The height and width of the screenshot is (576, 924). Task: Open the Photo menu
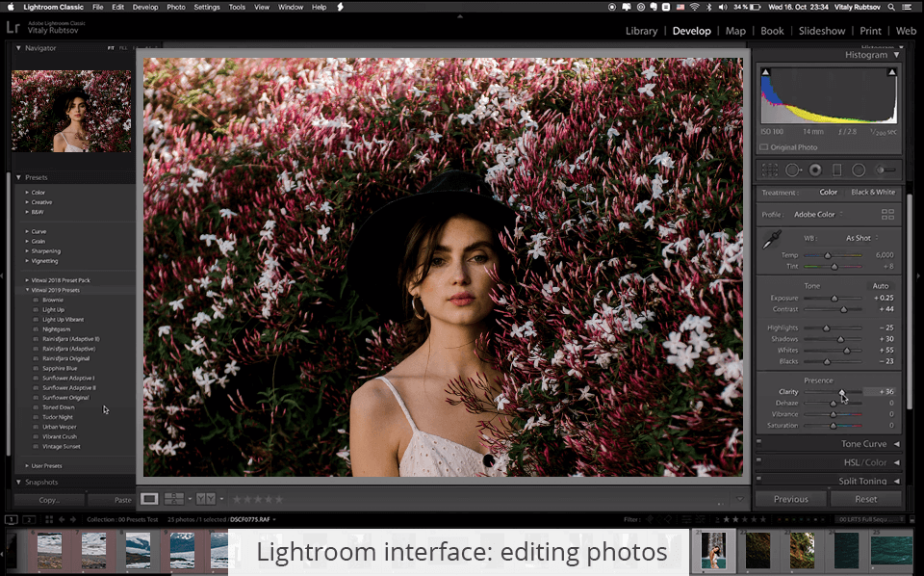(x=175, y=7)
